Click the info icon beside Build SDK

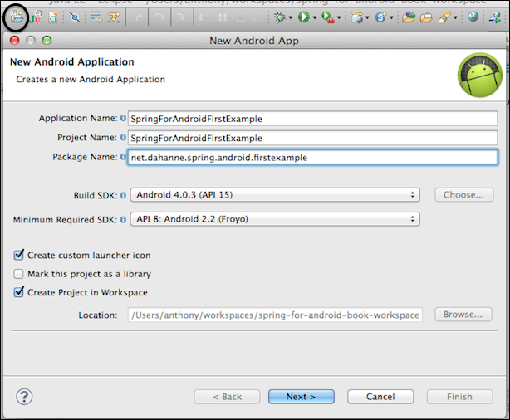click(123, 195)
